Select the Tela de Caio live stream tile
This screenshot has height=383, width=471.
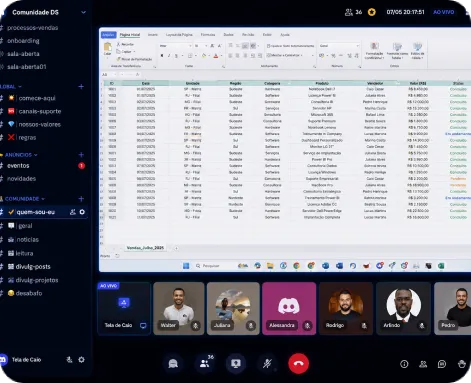coord(124,308)
